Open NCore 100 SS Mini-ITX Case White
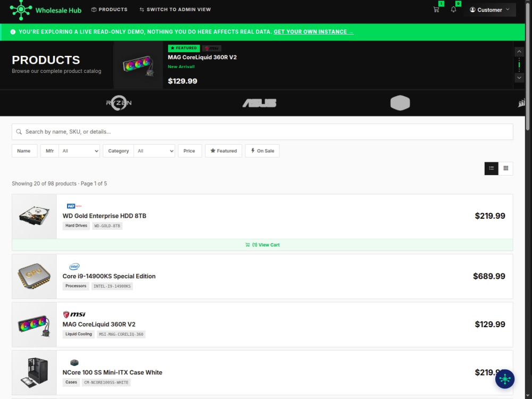The image size is (532, 399). click(x=112, y=372)
